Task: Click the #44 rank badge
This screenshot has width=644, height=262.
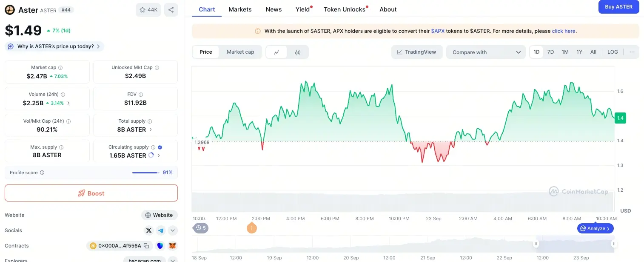Action: click(x=66, y=10)
